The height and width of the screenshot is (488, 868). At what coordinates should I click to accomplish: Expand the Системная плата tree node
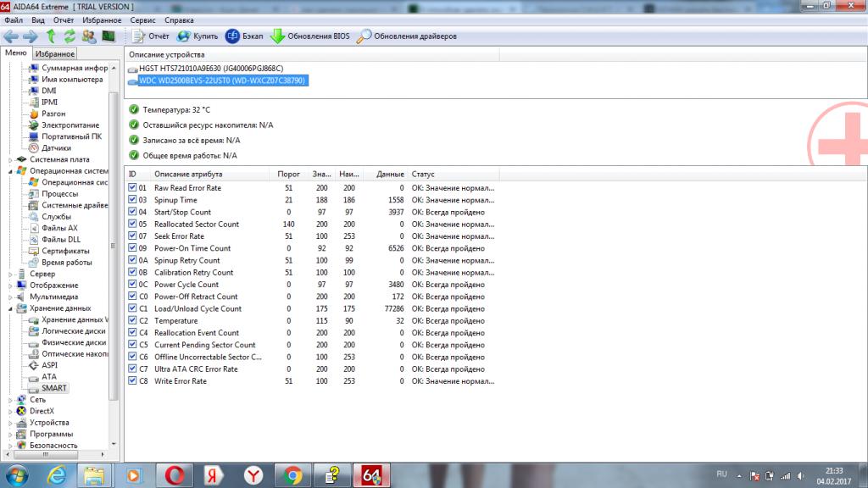[x=10, y=160]
